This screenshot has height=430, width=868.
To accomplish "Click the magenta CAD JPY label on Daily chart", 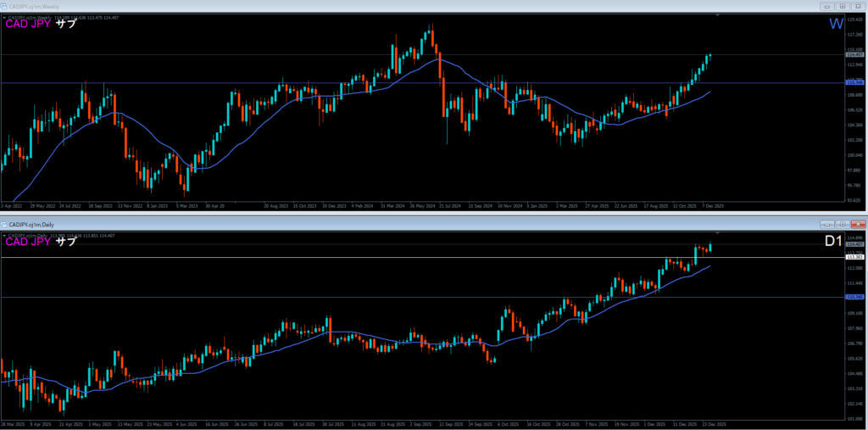I will pyautogui.click(x=27, y=242).
